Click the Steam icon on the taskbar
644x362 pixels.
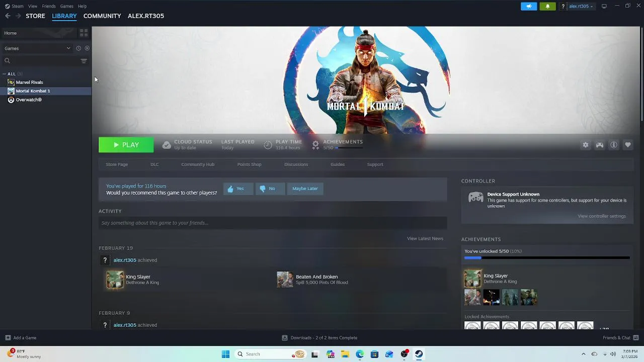[419, 354]
